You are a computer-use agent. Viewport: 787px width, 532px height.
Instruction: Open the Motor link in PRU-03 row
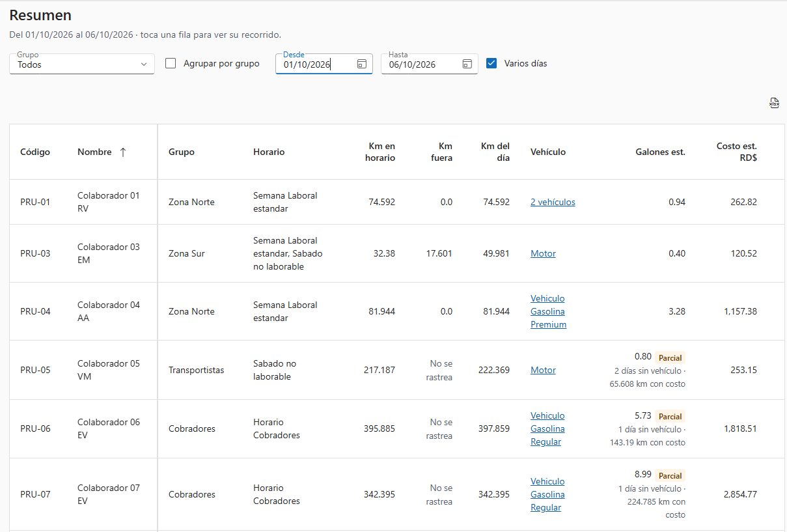click(543, 253)
